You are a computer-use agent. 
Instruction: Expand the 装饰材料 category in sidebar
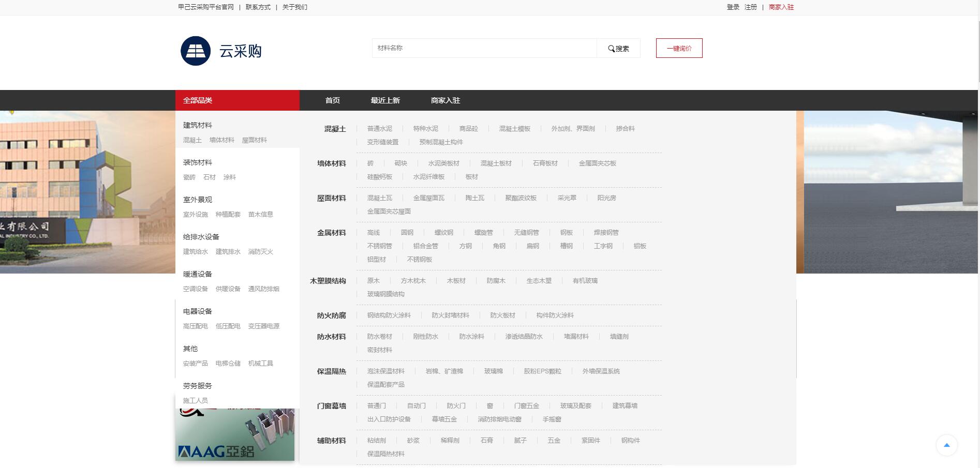(198, 162)
